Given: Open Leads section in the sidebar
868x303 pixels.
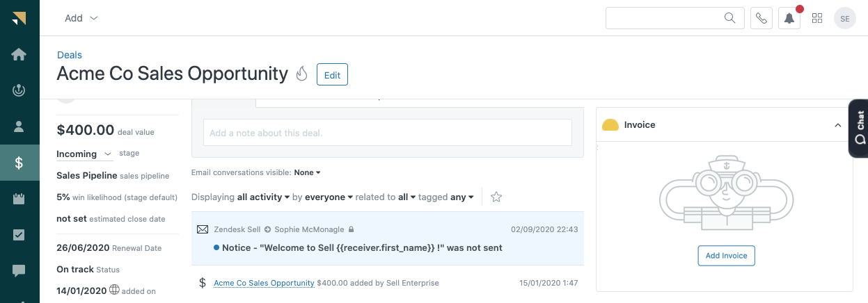Looking at the screenshot, I should [x=19, y=90].
